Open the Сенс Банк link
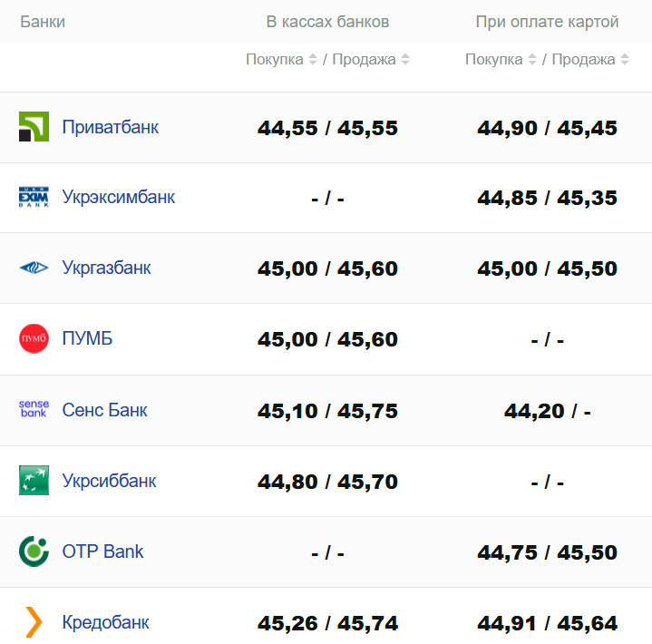The width and height of the screenshot is (652, 644). pos(104,410)
